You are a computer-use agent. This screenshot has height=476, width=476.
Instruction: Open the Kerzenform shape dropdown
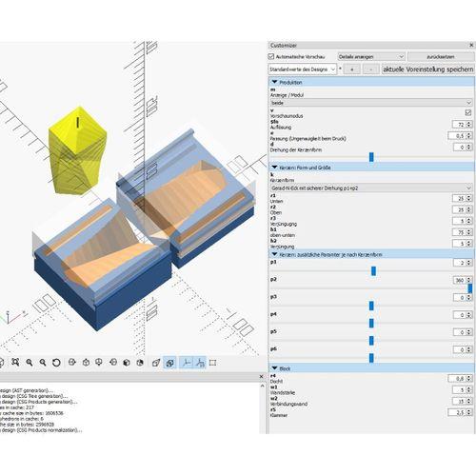coord(371,188)
